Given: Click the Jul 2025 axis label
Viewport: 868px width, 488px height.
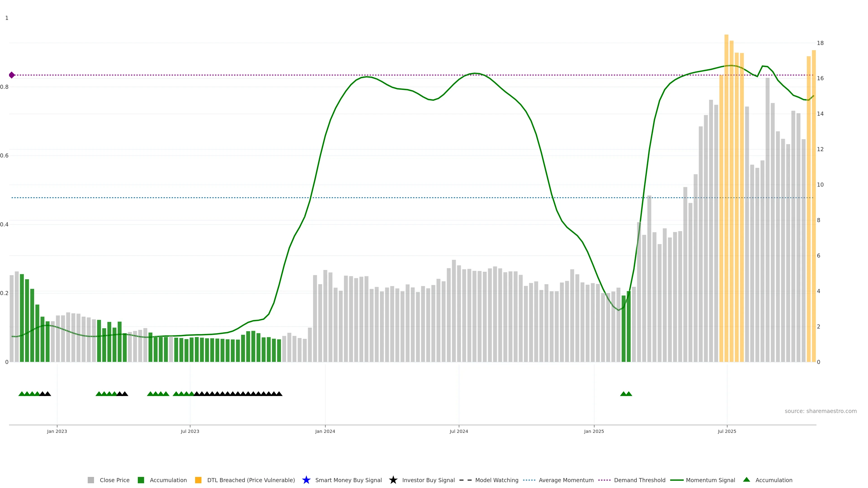Looking at the screenshot, I should pyautogui.click(x=727, y=431).
